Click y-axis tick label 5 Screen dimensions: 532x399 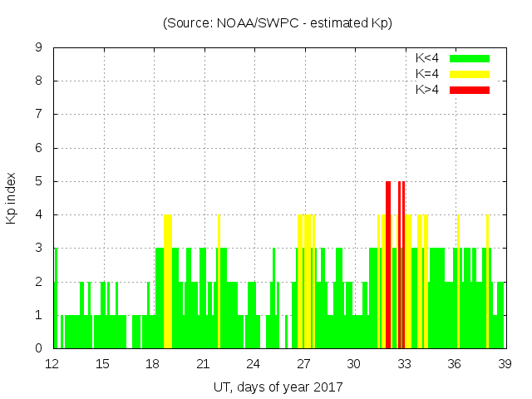click(x=39, y=181)
